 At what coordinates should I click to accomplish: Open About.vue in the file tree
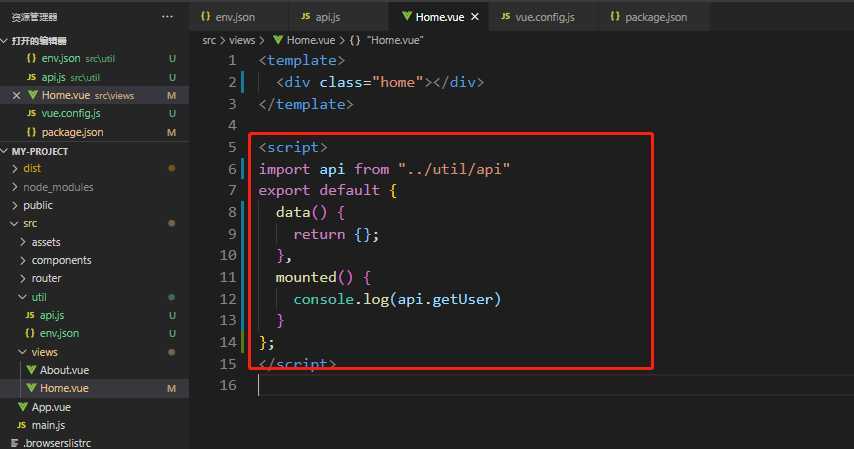click(x=94, y=370)
